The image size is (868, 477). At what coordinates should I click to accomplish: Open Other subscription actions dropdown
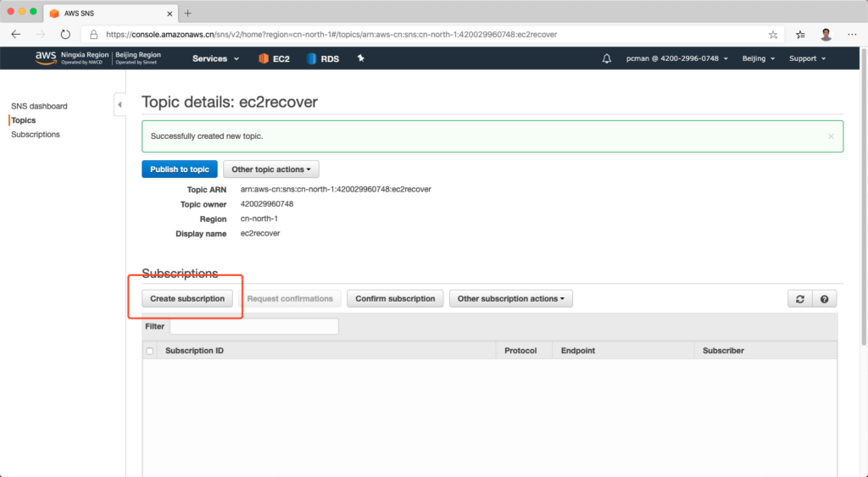click(511, 299)
